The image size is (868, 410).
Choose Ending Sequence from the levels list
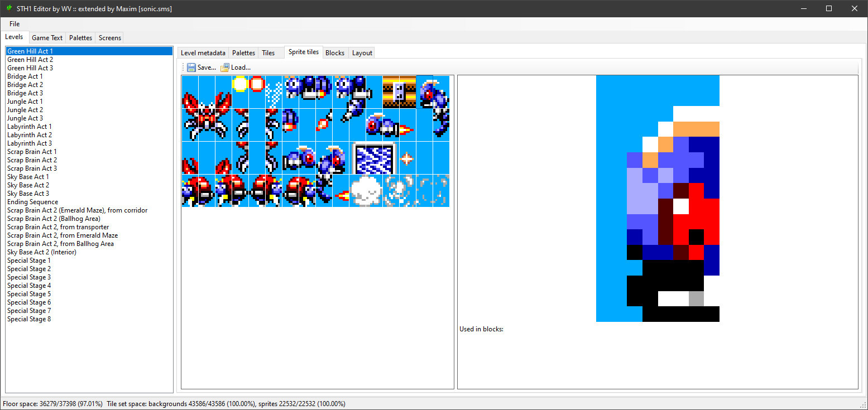click(32, 202)
